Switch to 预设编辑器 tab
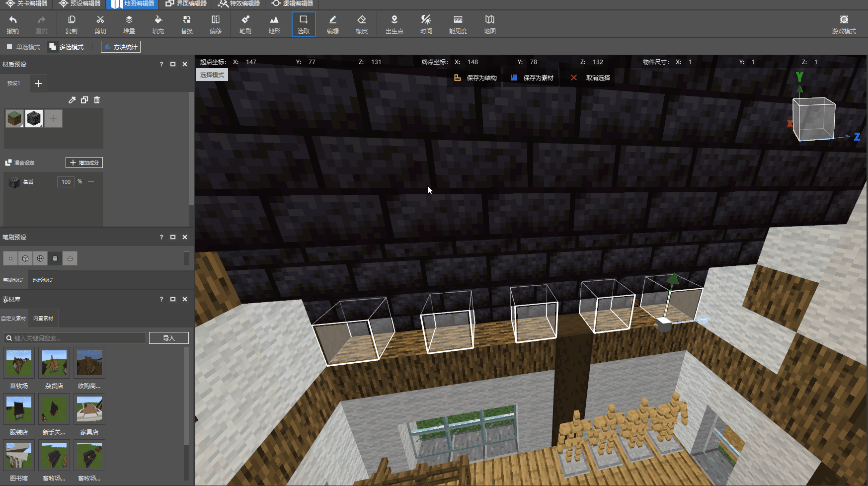Viewport: 868px width, 486px height. pyautogui.click(x=79, y=3)
